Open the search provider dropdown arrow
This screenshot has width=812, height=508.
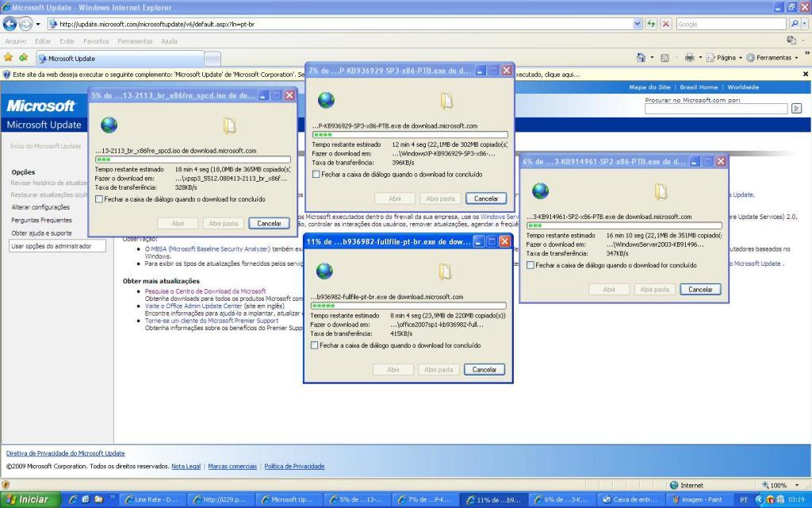pyautogui.click(x=804, y=24)
